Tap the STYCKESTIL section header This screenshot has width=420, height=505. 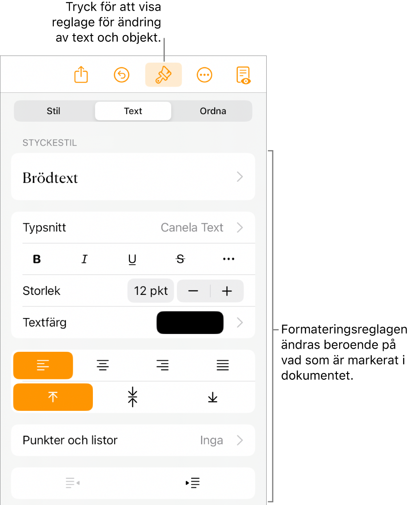click(x=50, y=143)
